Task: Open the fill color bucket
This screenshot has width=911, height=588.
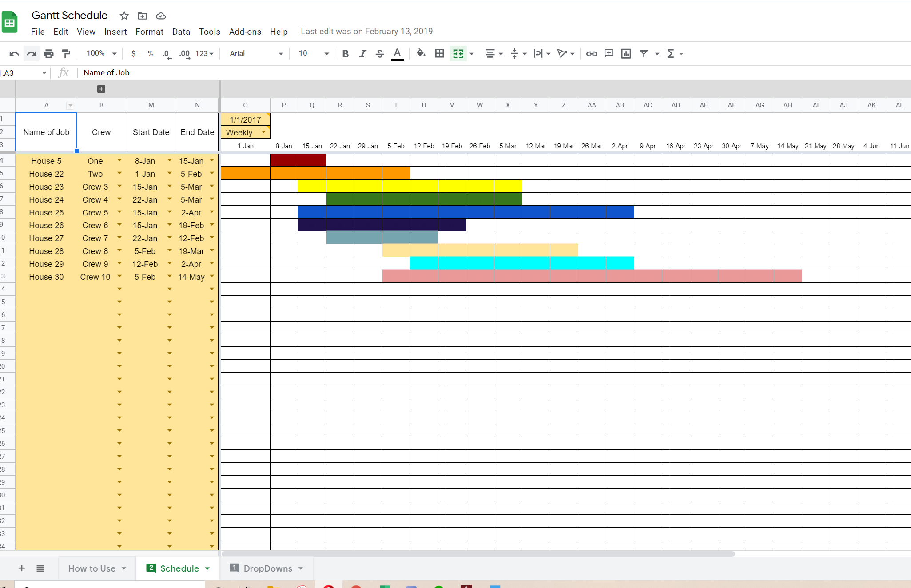Action: coord(421,54)
